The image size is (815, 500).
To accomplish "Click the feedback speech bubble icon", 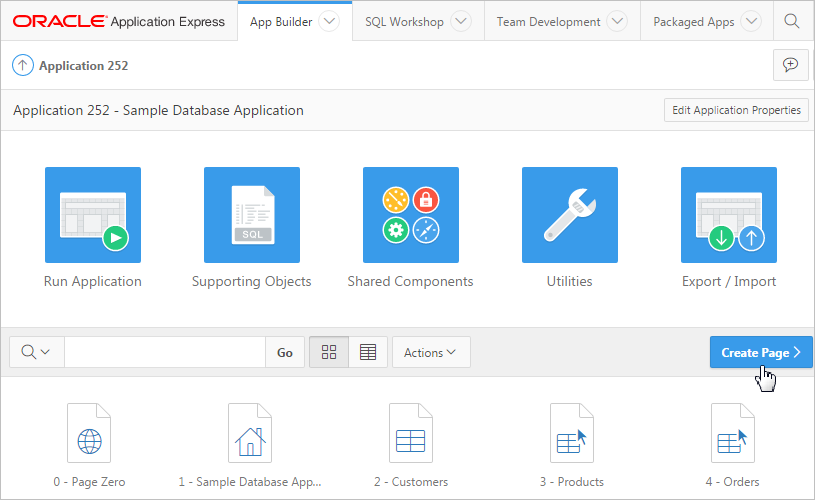I will 790,65.
